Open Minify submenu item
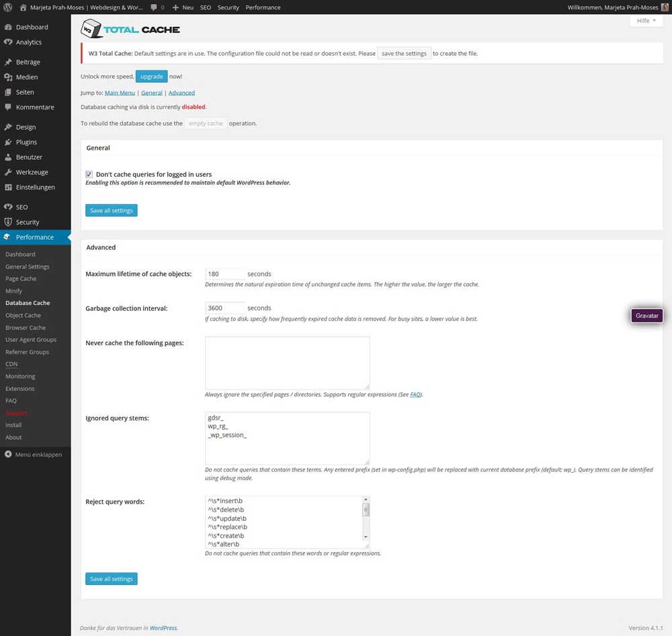Image resolution: width=672 pixels, height=636 pixels. 13,291
